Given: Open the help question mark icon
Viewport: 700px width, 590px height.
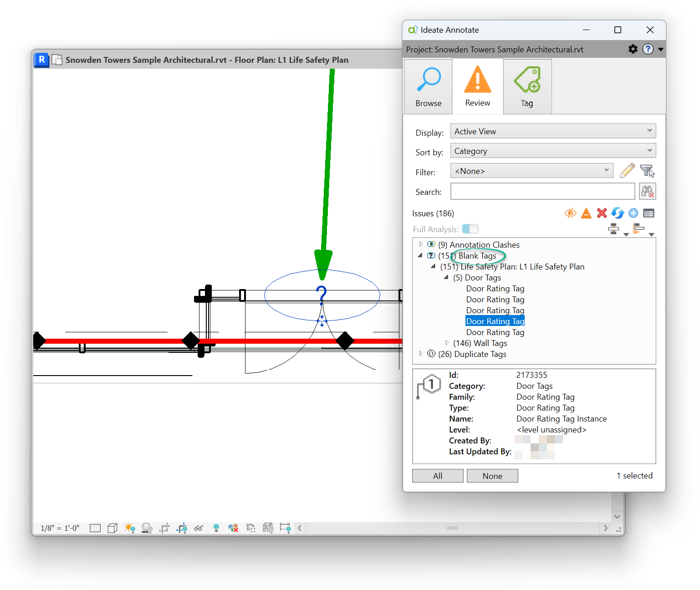Looking at the screenshot, I should tap(648, 49).
